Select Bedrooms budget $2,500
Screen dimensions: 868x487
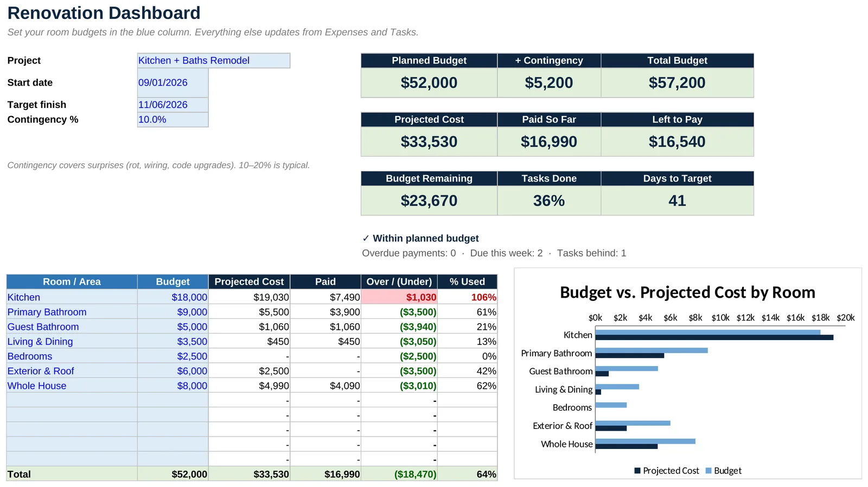pyautogui.click(x=173, y=356)
